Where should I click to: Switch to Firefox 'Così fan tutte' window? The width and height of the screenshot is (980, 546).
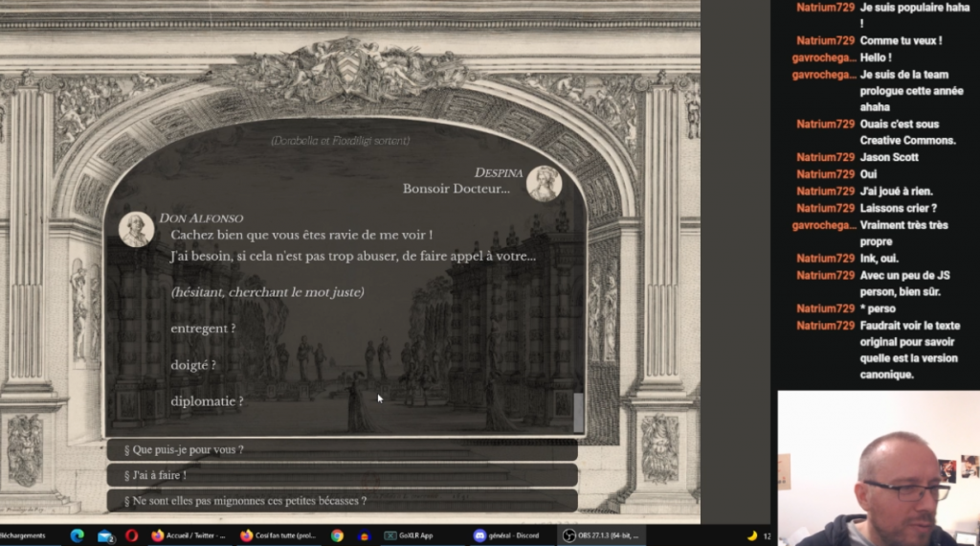(278, 535)
